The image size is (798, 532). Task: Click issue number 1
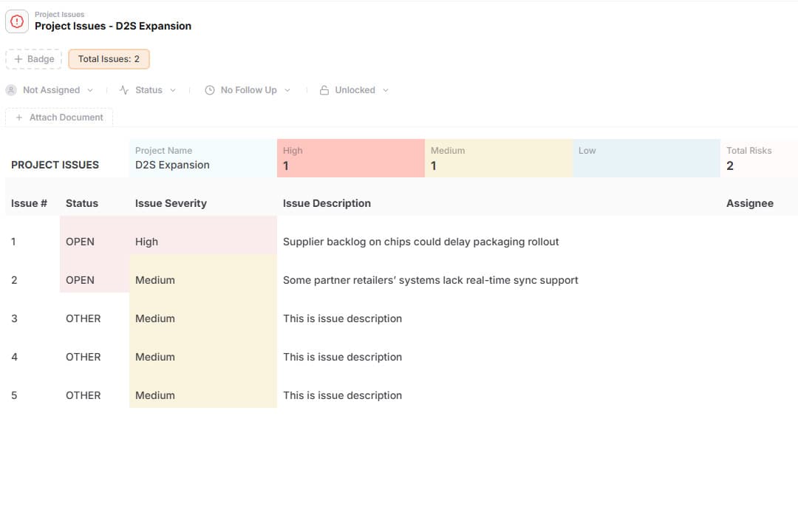point(13,242)
